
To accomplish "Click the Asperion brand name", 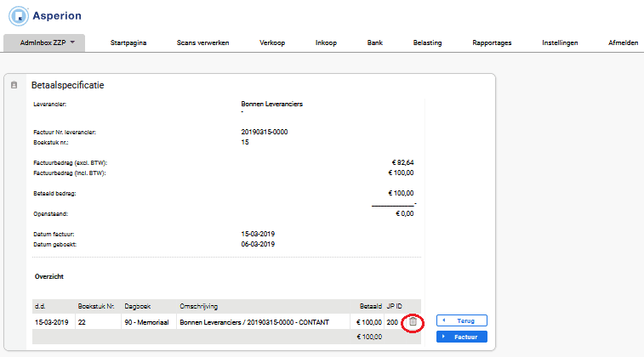I will (57, 15).
